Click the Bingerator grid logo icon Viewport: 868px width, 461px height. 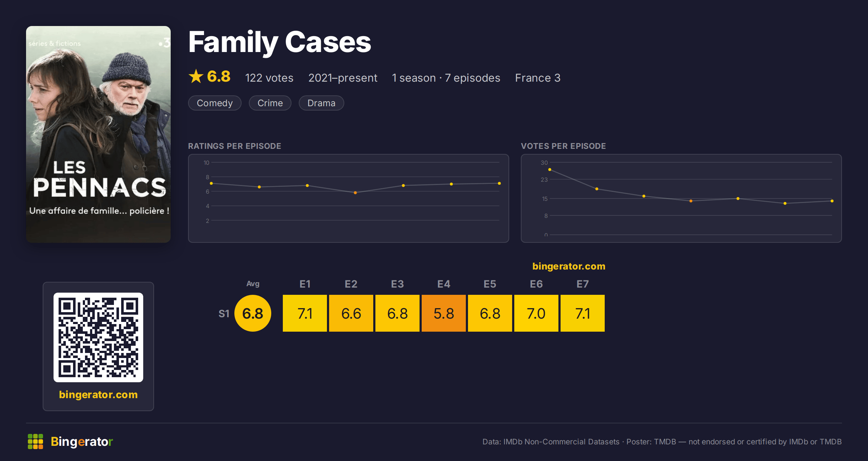[x=35, y=441]
